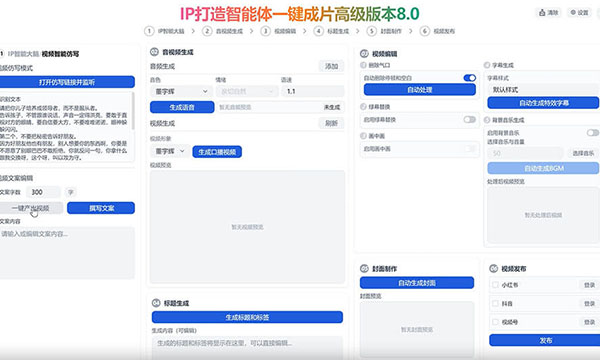Click the 打开仿写链接并监听 button
This screenshot has height=360, width=600.
pos(67,82)
